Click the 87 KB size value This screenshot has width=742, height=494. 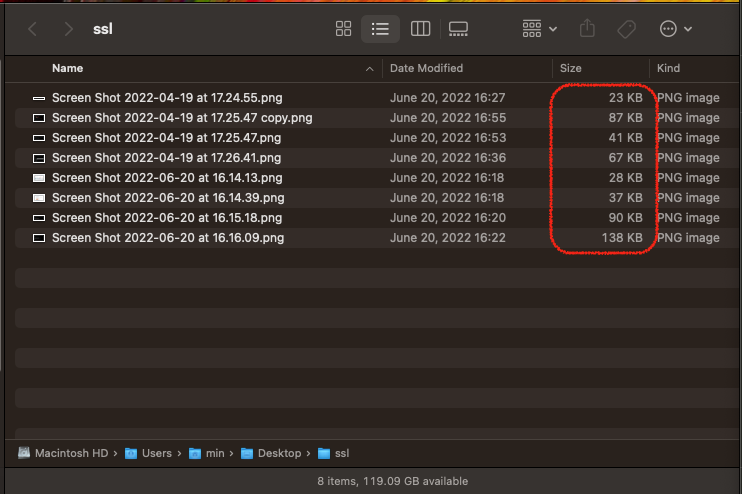626,117
